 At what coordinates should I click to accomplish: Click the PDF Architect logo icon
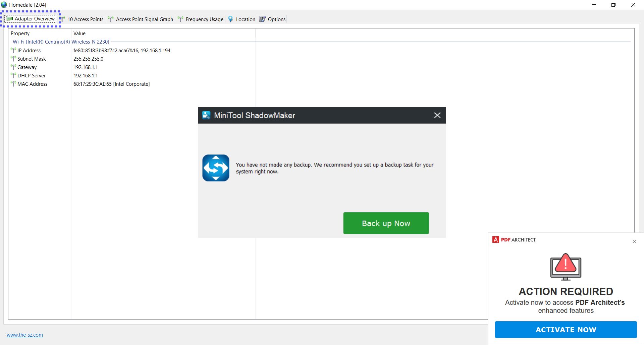[x=496, y=239]
